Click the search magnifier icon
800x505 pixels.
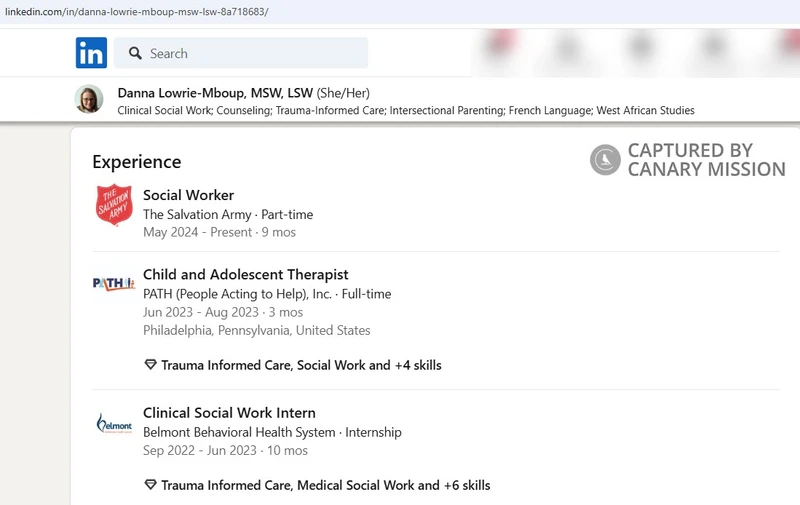coord(135,53)
